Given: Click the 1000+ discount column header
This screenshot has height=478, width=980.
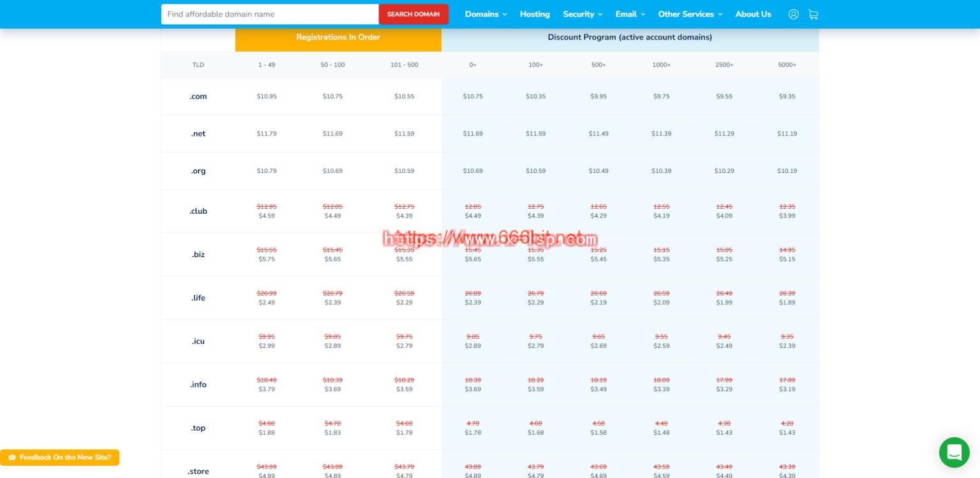Looking at the screenshot, I should (x=662, y=64).
